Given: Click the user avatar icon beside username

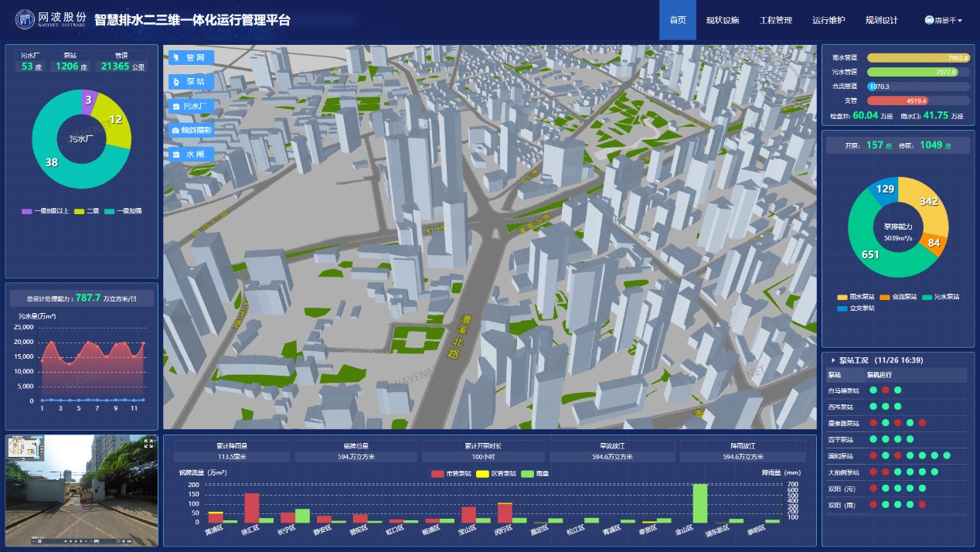Looking at the screenshot, I should coord(929,20).
